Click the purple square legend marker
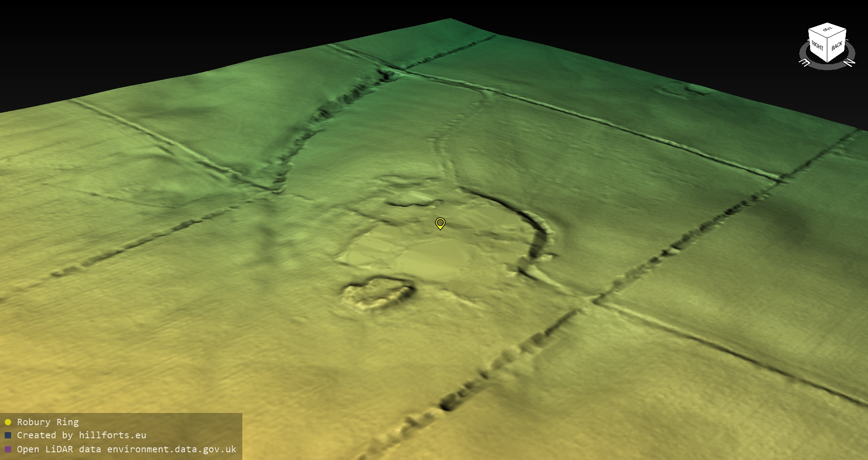The width and height of the screenshot is (868, 460). [8, 449]
